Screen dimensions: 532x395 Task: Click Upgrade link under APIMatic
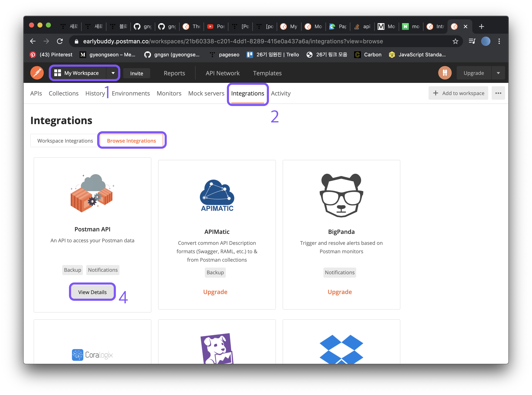point(215,292)
